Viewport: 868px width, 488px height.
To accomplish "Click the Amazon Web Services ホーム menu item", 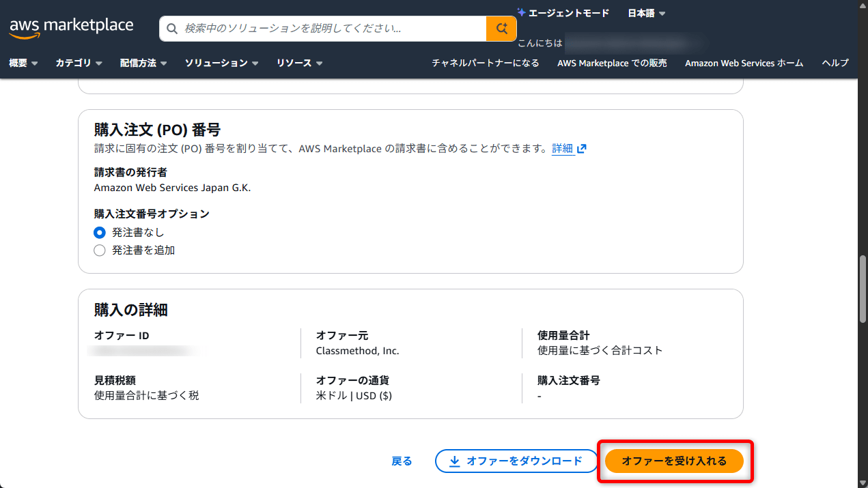I will [x=744, y=63].
